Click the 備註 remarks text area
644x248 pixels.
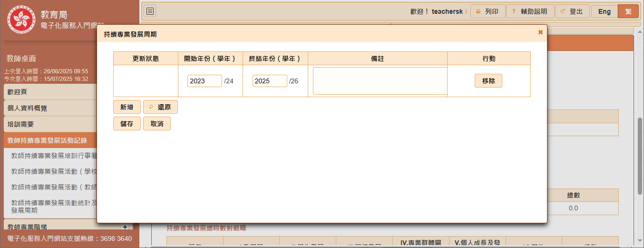click(x=380, y=81)
